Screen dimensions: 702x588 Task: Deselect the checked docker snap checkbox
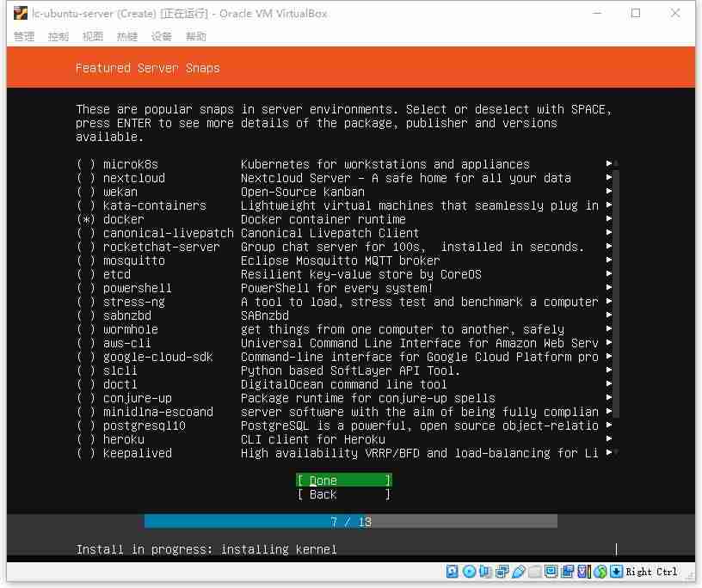pos(86,219)
